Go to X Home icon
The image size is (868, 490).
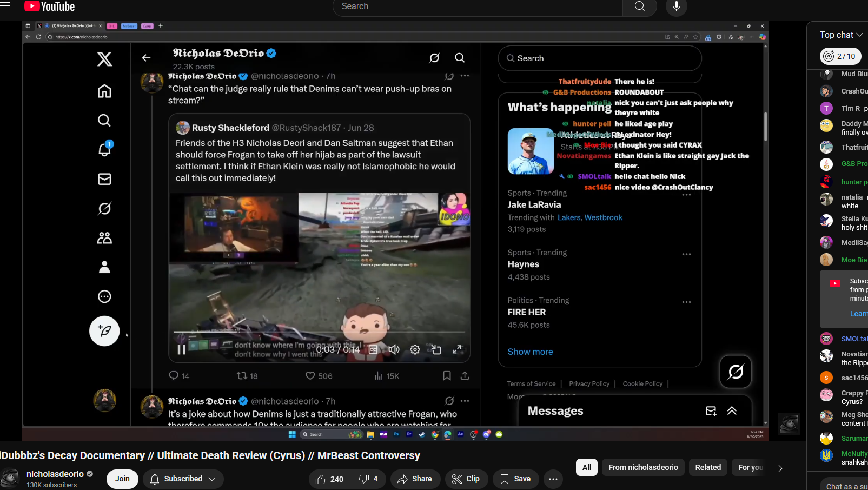pos(104,91)
